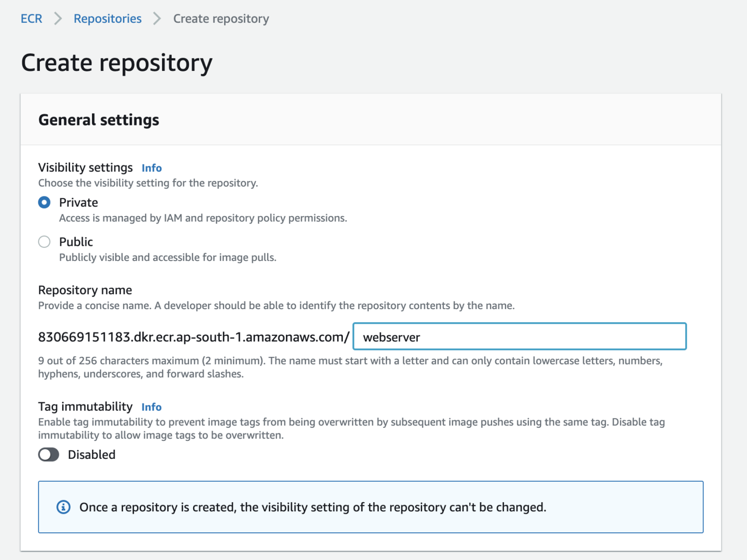Click the chevron before Create repository breadcrumb
747x560 pixels.
click(157, 18)
